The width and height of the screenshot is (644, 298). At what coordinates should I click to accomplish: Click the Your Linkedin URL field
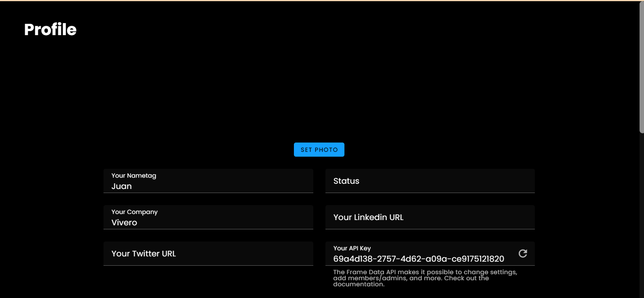(430, 218)
